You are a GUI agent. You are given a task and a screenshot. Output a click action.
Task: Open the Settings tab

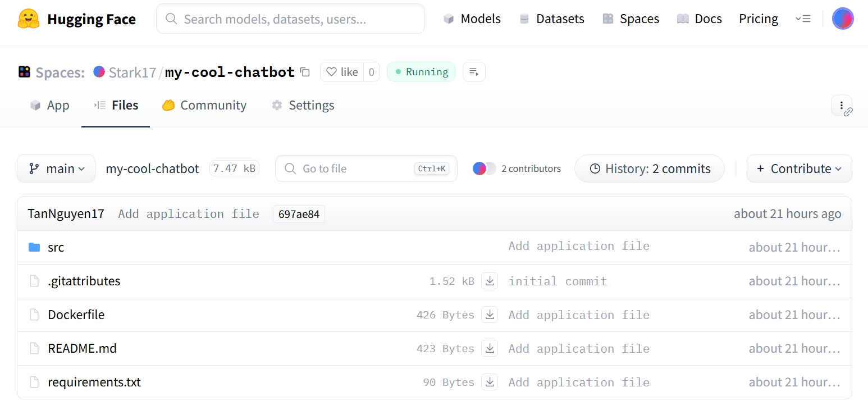[303, 106]
